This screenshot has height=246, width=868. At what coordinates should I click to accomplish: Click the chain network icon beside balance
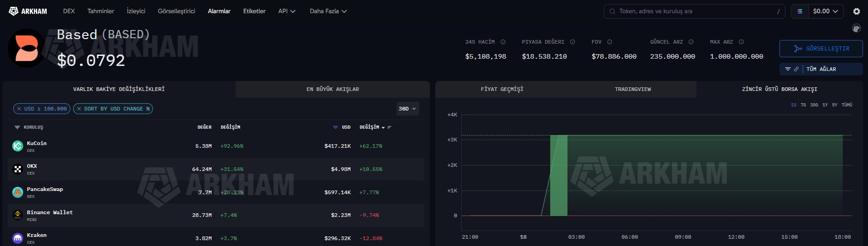pos(800,11)
